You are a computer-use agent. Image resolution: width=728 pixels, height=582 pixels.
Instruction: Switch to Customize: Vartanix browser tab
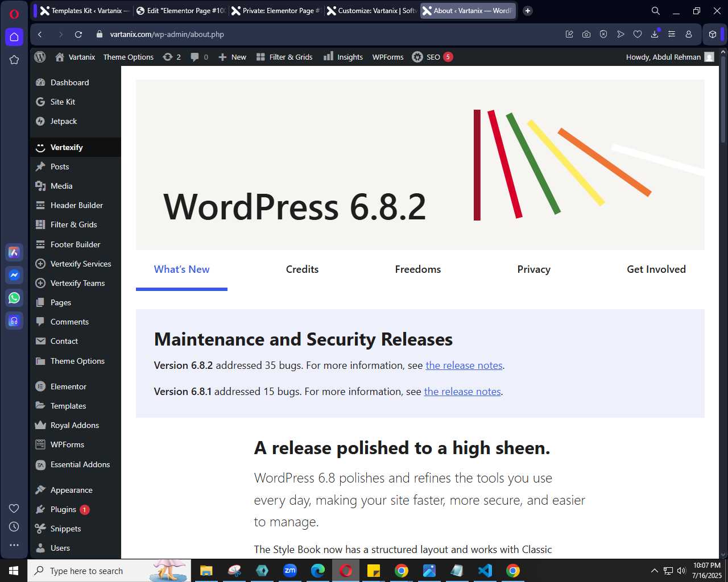(371, 11)
